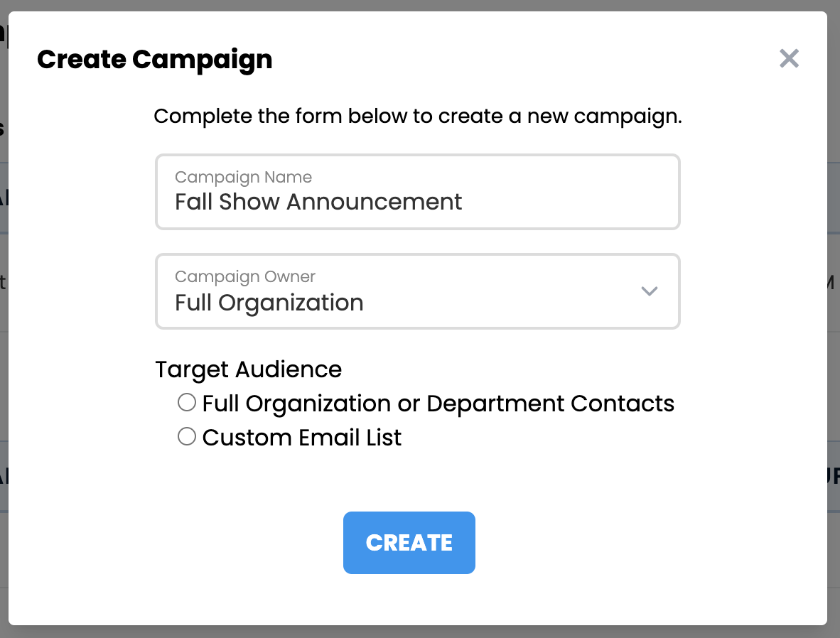Viewport: 840px width, 638px height.
Task: Click the 'Campaign Name' field label
Action: click(243, 177)
